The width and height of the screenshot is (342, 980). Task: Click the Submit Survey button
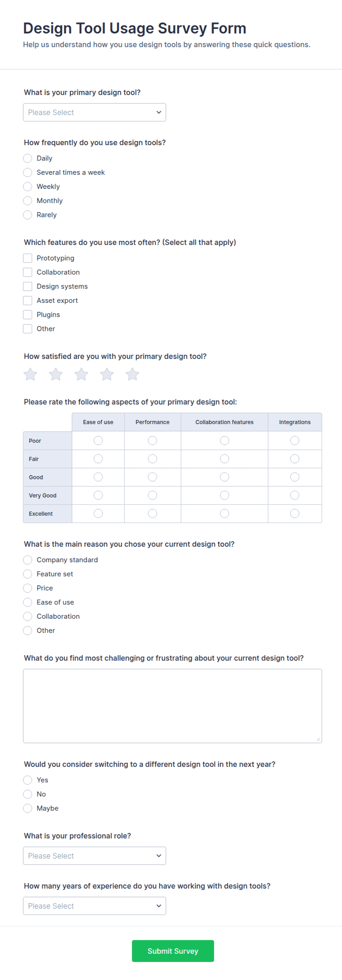(173, 951)
